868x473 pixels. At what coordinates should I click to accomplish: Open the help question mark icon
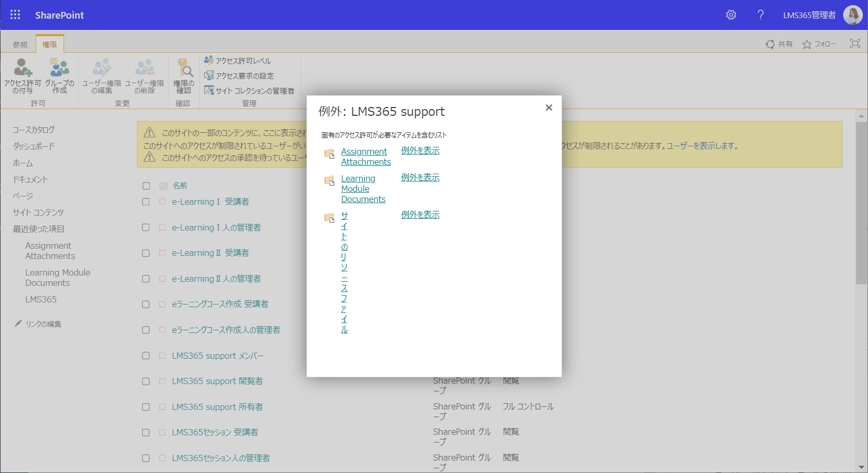point(761,15)
